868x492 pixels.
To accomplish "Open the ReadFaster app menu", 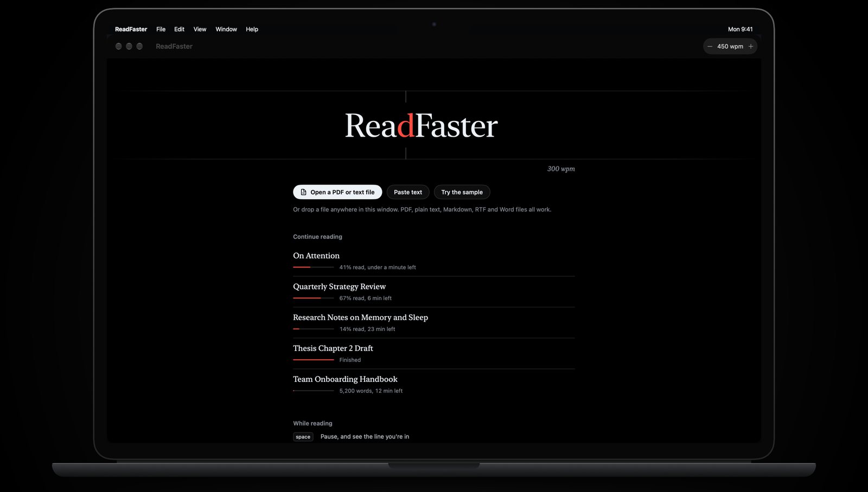I will [131, 29].
